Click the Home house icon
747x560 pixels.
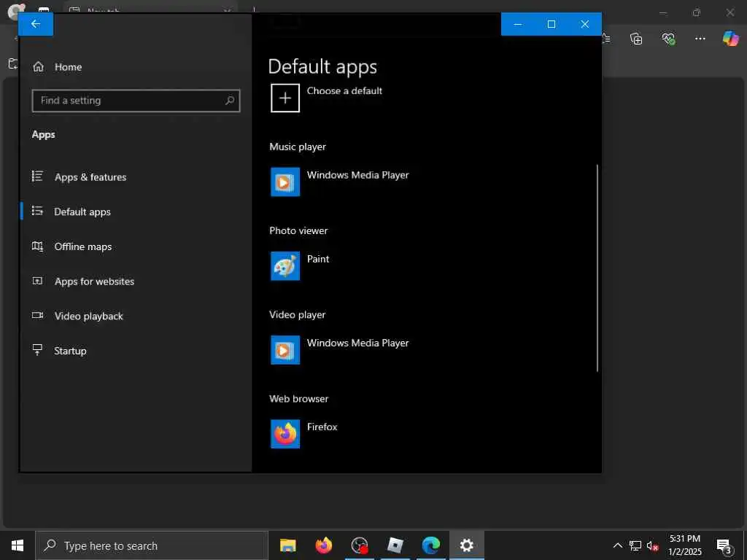coord(38,66)
